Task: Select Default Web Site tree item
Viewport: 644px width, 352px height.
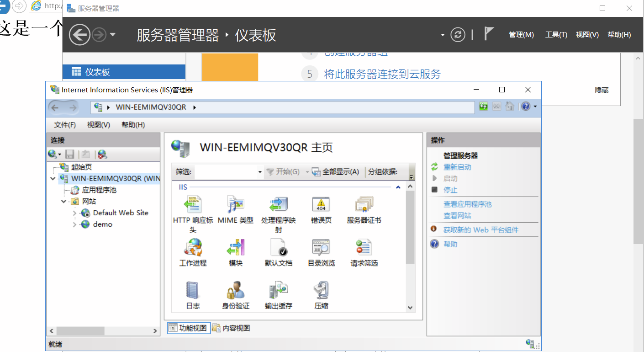Action: 121,213
